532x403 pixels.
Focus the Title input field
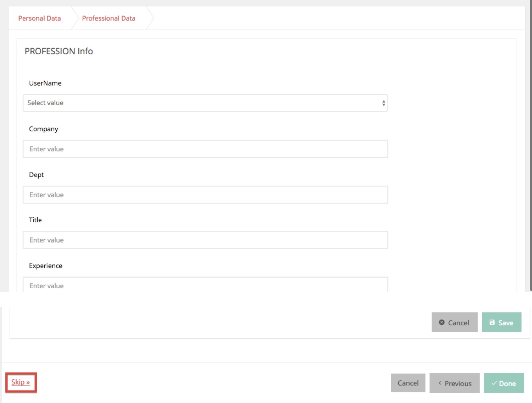pos(205,240)
